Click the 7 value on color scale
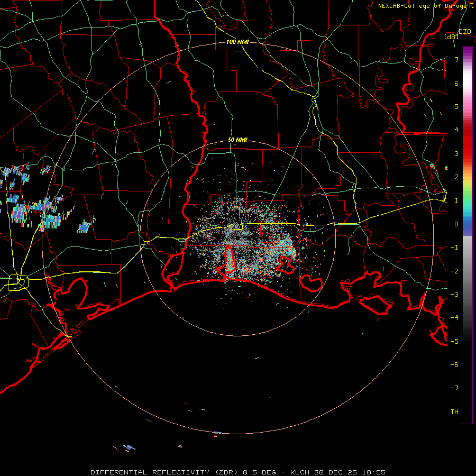The image size is (476, 476). click(x=456, y=59)
